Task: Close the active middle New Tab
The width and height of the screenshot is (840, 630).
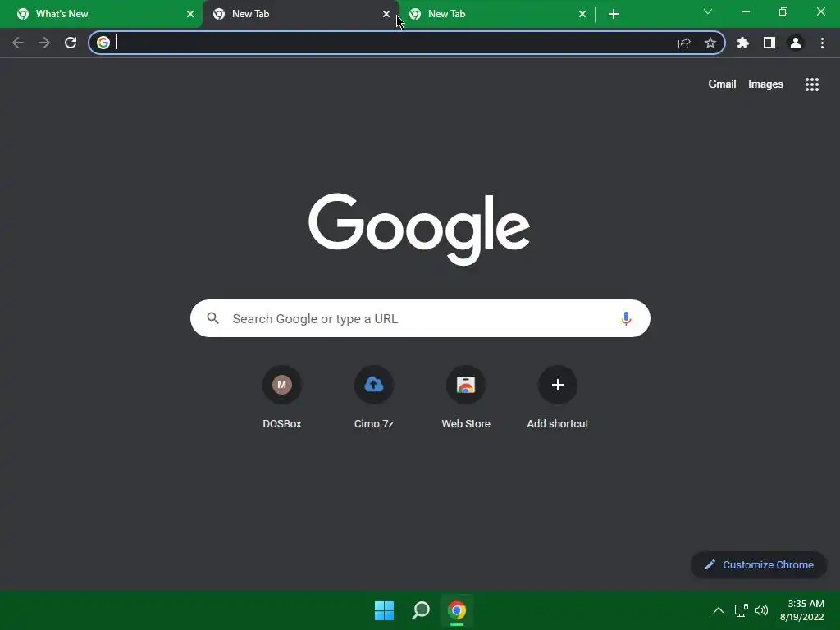Action: pyautogui.click(x=386, y=14)
